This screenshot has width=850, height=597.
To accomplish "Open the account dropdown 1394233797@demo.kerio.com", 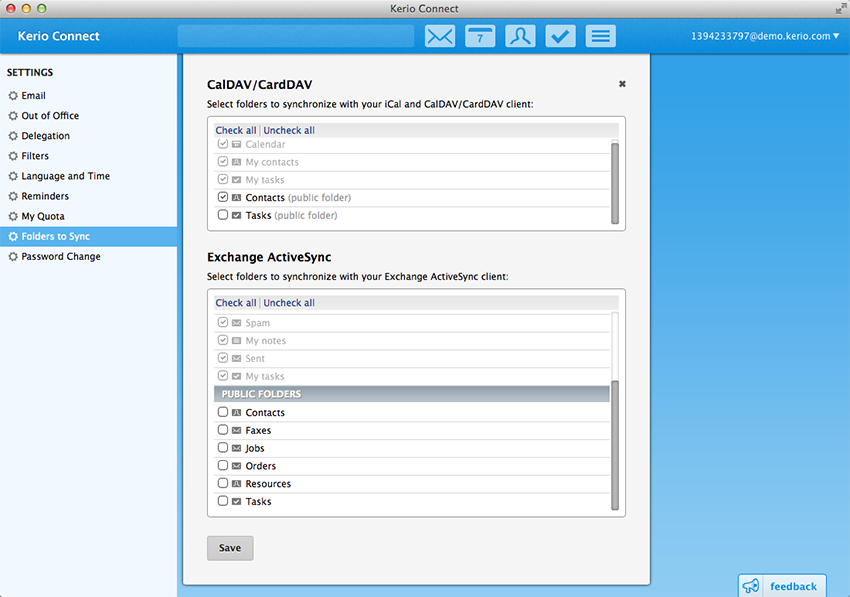I will click(765, 36).
